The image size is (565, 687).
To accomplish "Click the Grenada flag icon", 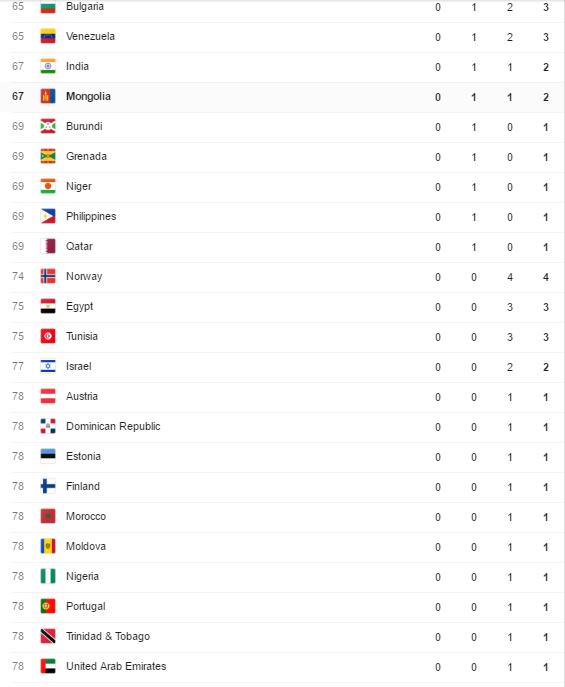I will tap(48, 156).
